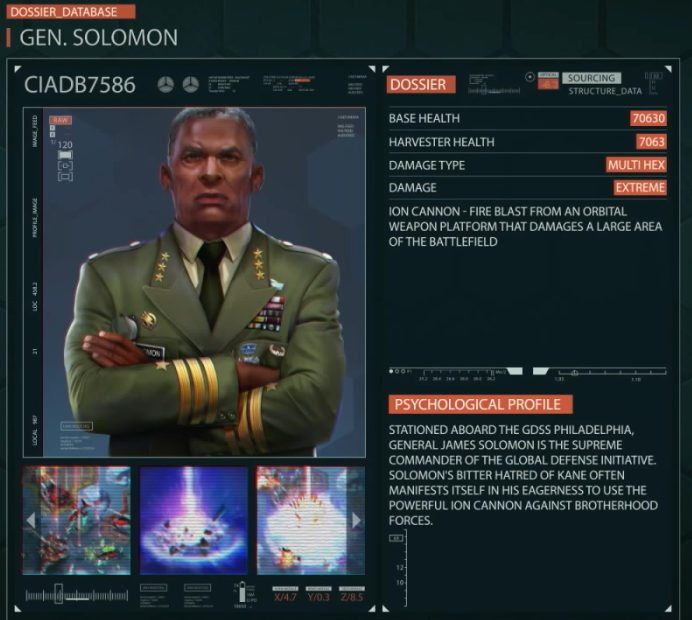Click the MULTI HEX damage type value
The image size is (692, 620).
[x=636, y=165]
